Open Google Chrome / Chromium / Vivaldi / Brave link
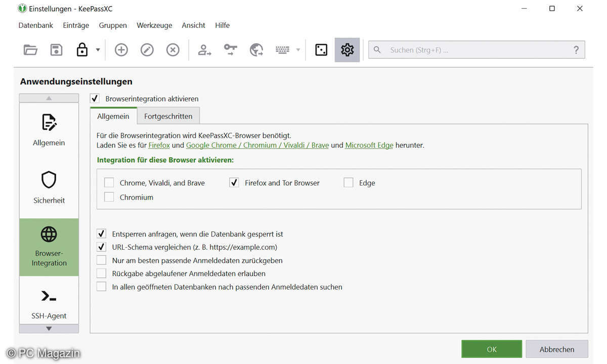Viewport: 607px width, 364px height. pos(257,145)
